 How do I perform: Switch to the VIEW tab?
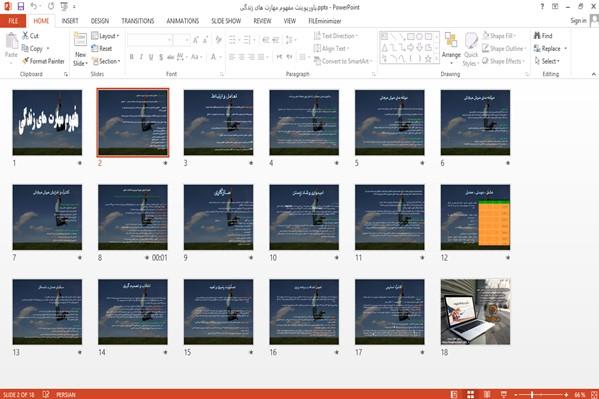[x=290, y=21]
